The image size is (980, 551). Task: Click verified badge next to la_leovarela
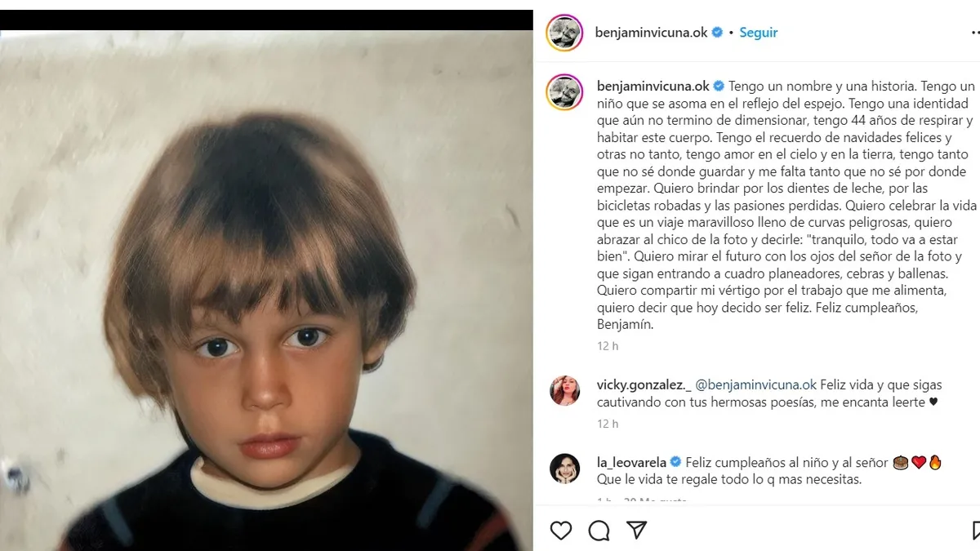(x=676, y=463)
